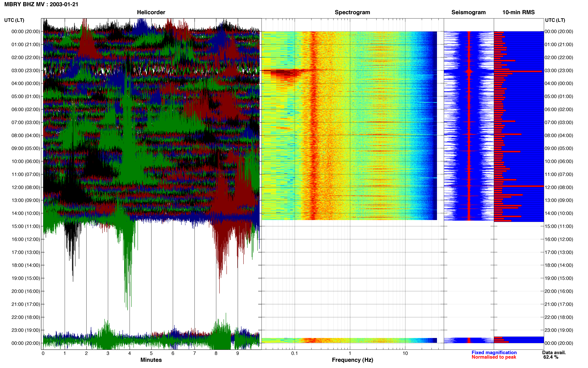
Task: Click the 'Frequency (Hz)' x-axis label
Action: [352, 360]
